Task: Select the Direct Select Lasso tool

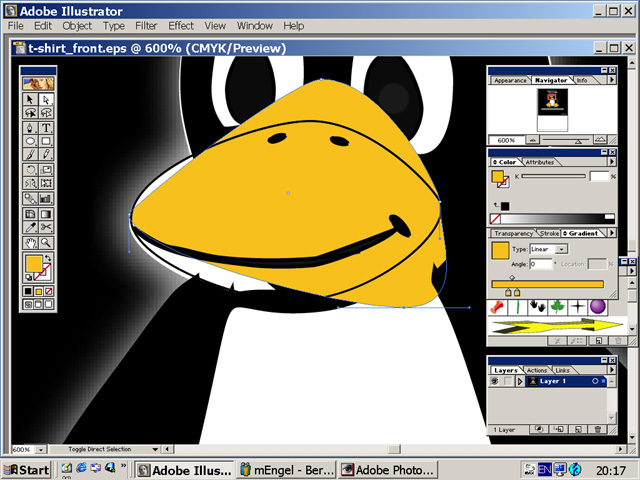Action: tap(46, 113)
